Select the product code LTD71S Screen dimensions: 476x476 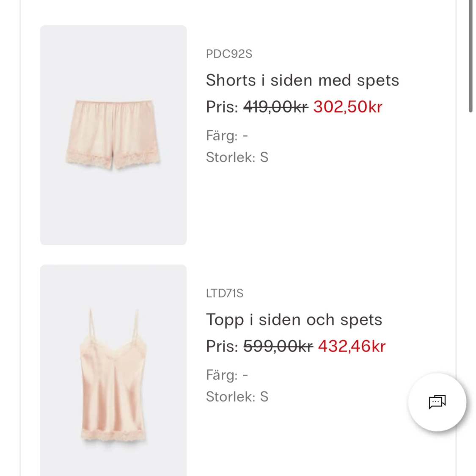click(225, 294)
